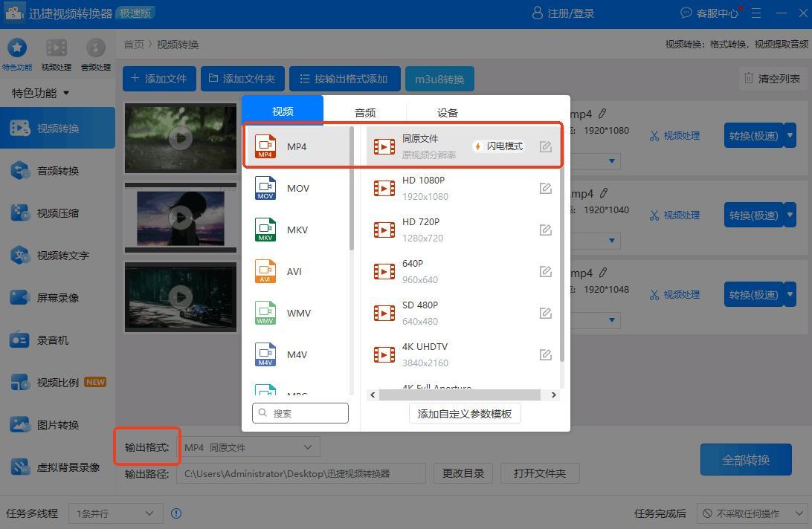Viewport: 812px width, 529px height.
Task: Open 客服中心 support chat
Action: pyautogui.click(x=709, y=13)
